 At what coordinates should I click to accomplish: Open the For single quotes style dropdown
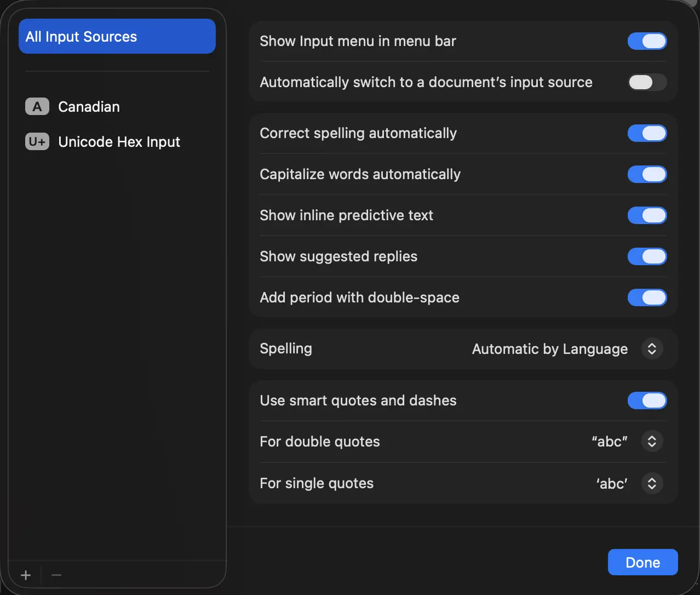coord(652,483)
